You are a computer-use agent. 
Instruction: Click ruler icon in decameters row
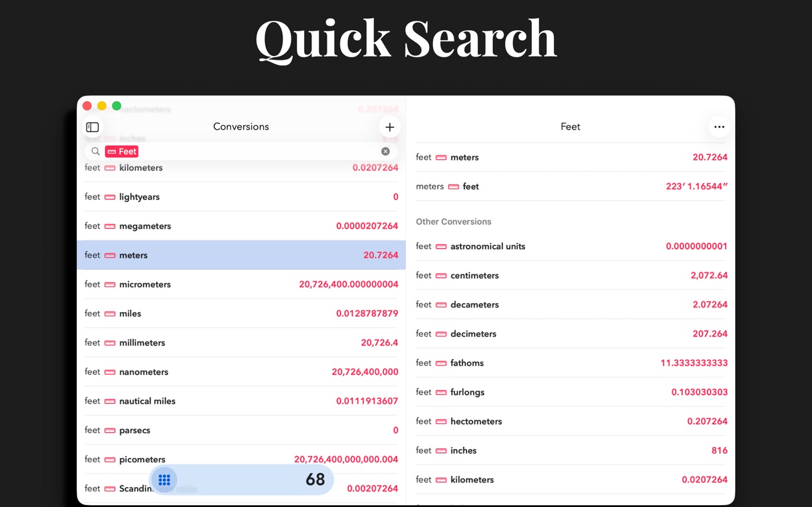pos(441,304)
